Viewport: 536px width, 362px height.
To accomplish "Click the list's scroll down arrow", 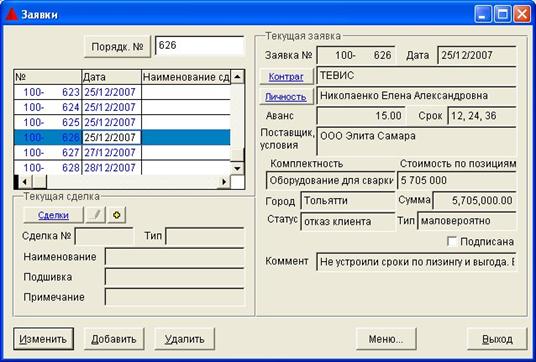I will click(238, 168).
